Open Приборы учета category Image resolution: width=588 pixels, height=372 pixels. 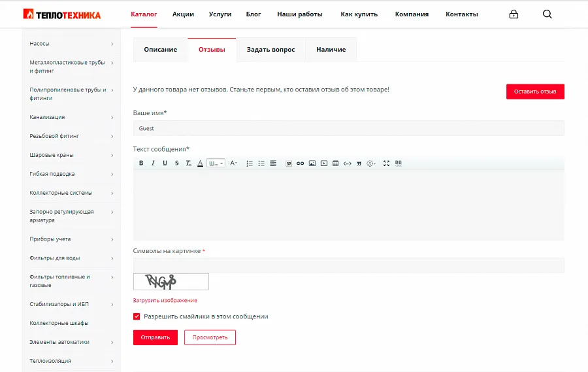50,239
